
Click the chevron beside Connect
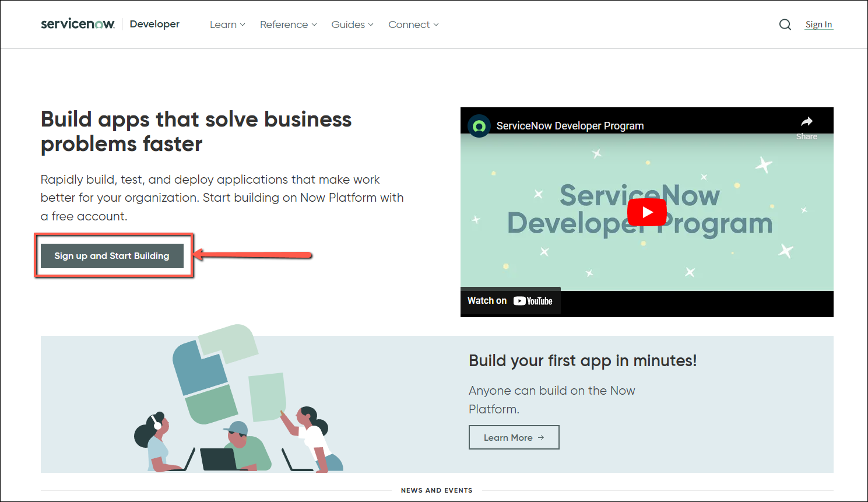pos(436,25)
